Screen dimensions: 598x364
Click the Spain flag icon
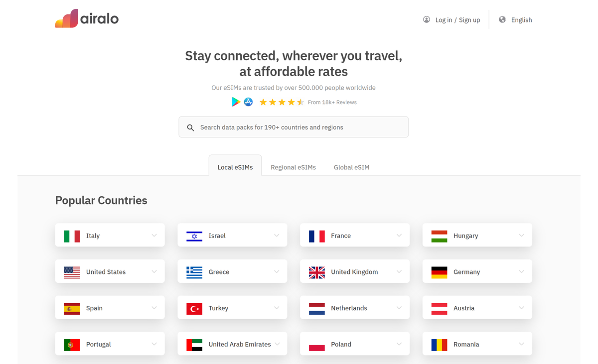click(x=72, y=309)
